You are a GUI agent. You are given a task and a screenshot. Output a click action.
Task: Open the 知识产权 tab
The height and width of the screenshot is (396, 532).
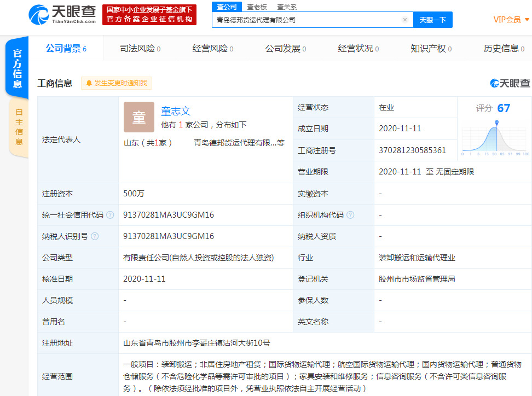pyautogui.click(x=431, y=49)
